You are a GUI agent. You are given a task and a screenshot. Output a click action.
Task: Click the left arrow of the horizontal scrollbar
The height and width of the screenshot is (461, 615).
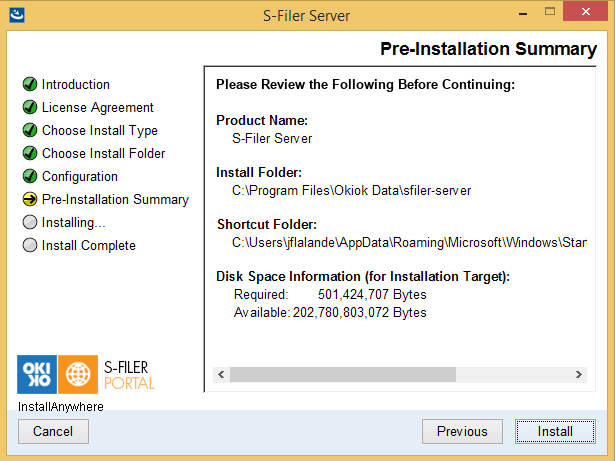[221, 375]
